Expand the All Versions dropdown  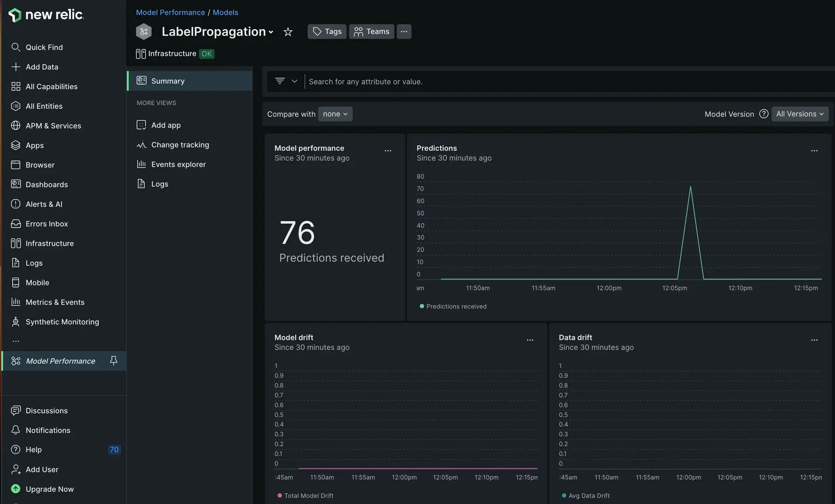(x=799, y=114)
